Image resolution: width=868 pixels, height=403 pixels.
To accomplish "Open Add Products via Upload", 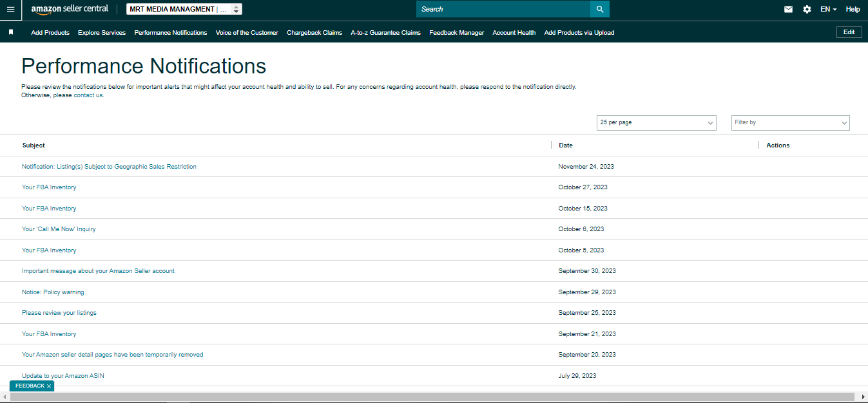I will pos(579,32).
